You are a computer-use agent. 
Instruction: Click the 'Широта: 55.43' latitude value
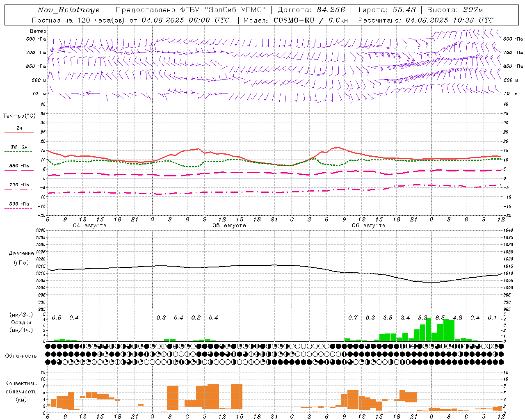386,10
